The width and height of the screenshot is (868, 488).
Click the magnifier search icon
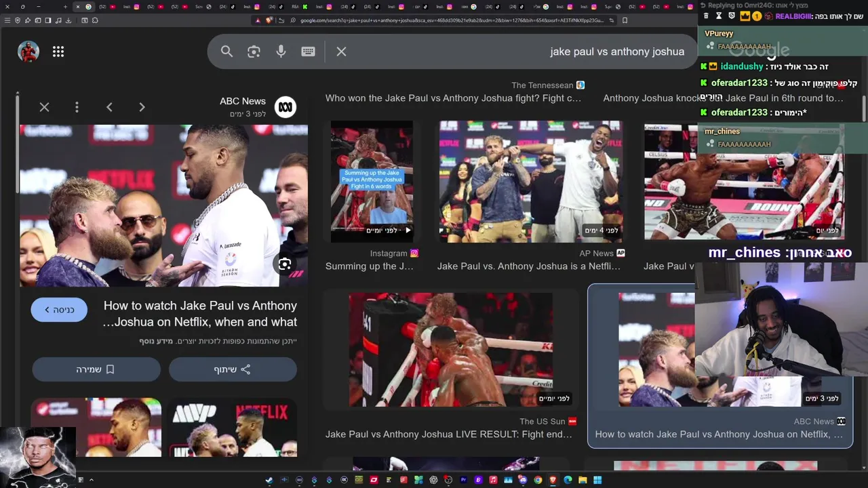(x=226, y=52)
